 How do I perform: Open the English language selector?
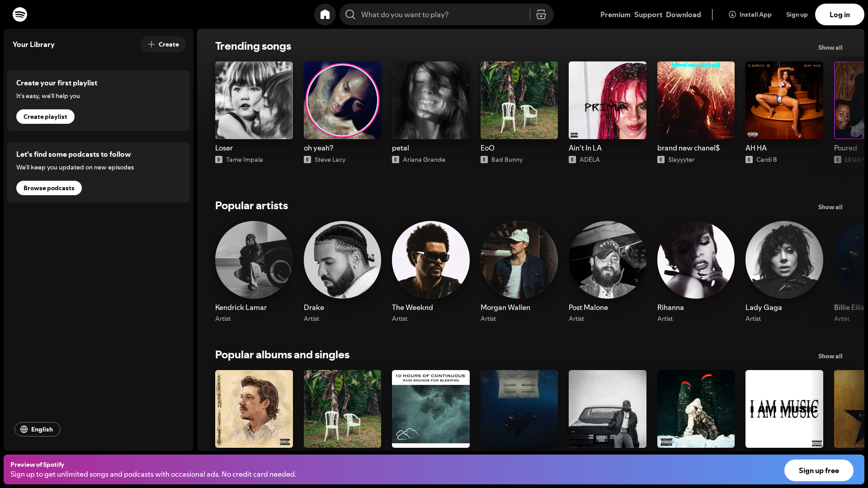point(38,429)
